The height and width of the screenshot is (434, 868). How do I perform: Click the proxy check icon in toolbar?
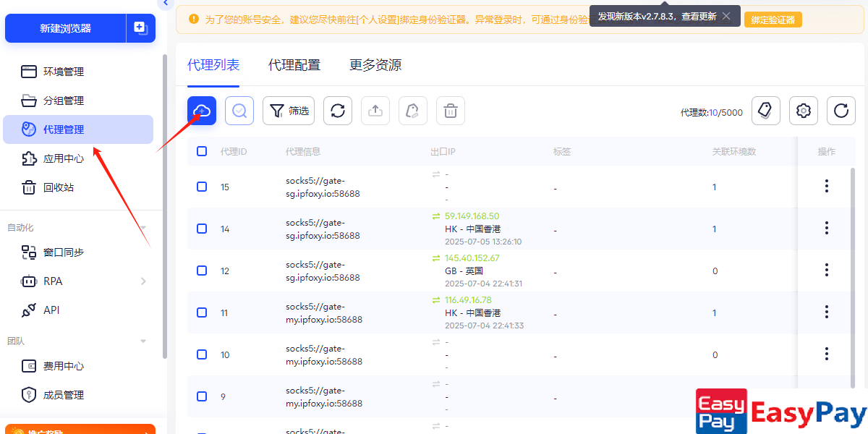coord(239,111)
